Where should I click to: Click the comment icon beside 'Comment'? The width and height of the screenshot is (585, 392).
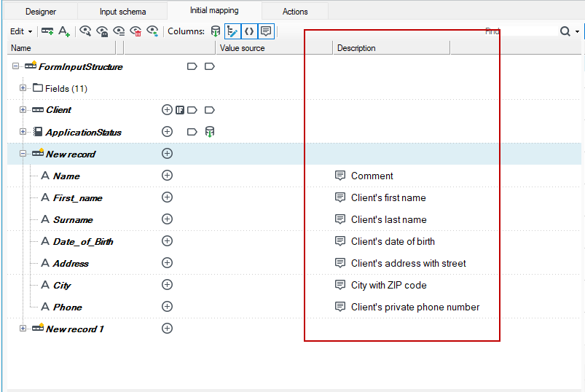(340, 176)
